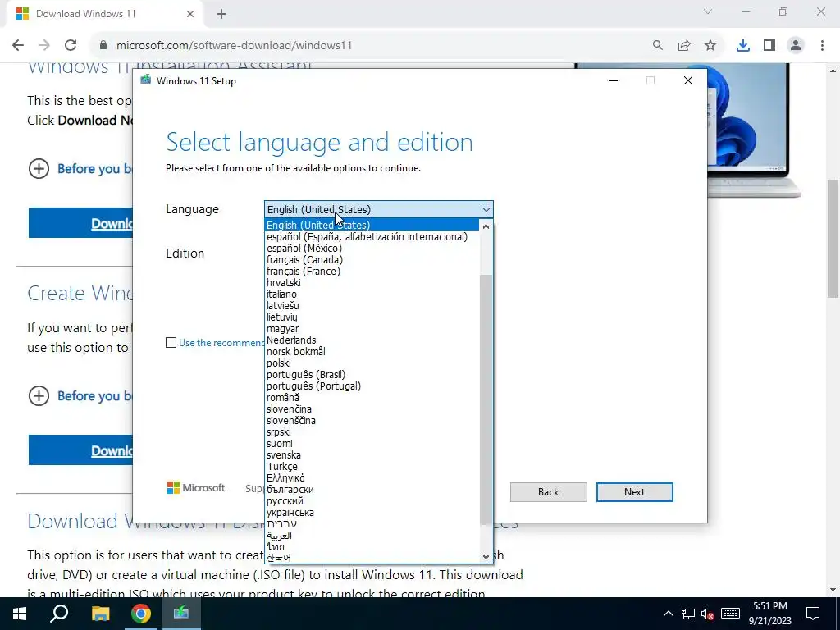Open the network status tray icon
Screen dimensions: 840x630
688,614
